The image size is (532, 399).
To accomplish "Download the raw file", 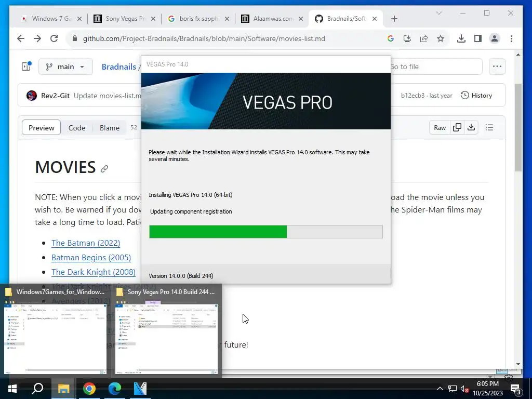I will point(471,128).
